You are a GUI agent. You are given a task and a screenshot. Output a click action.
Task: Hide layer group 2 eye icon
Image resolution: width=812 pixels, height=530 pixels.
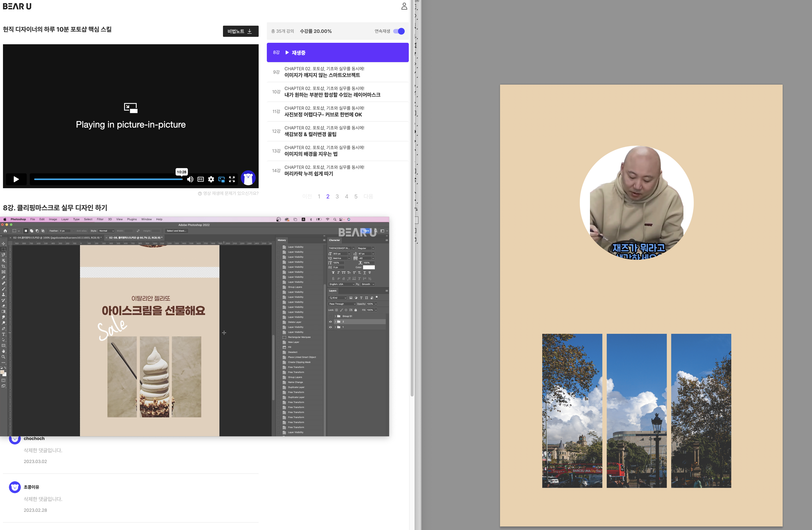(x=330, y=322)
